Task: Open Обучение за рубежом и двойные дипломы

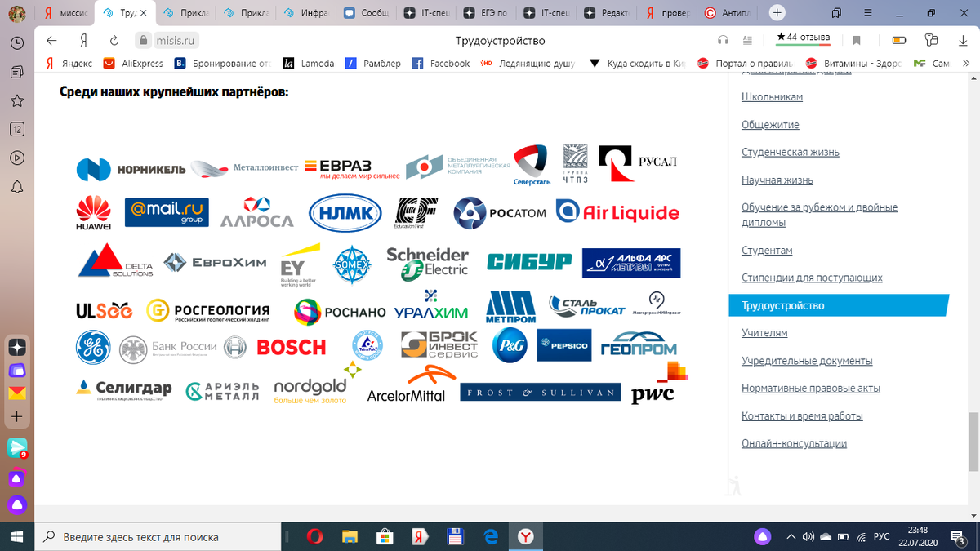Action: tap(819, 215)
